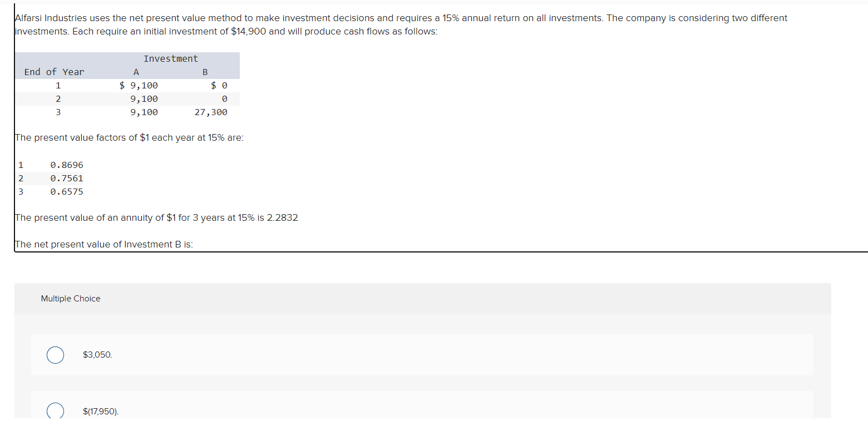Screen dimensions: 868x426
Task: Select the Investment column A header
Action: (135, 72)
